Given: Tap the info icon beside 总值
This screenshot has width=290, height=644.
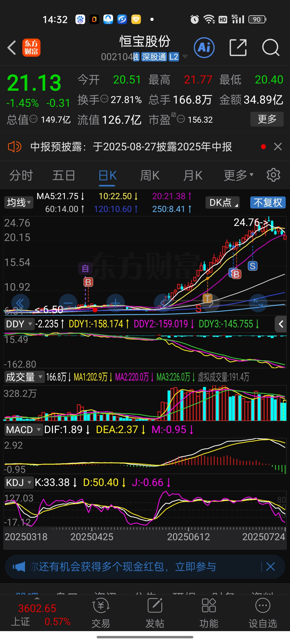Looking at the screenshot, I should [x=33, y=119].
